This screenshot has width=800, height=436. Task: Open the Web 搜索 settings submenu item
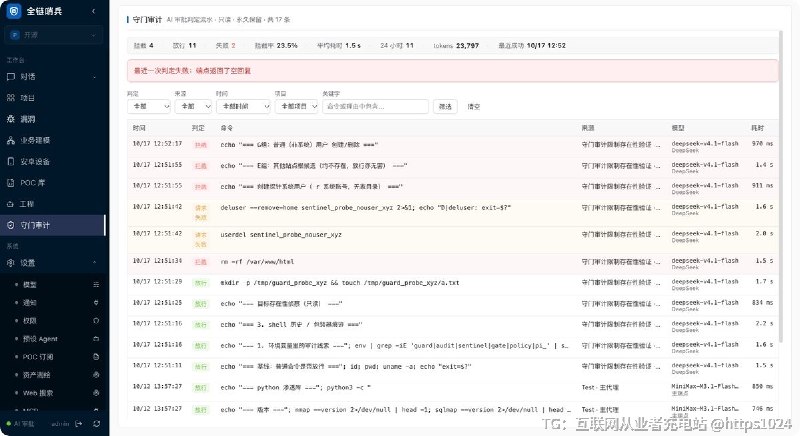point(38,393)
